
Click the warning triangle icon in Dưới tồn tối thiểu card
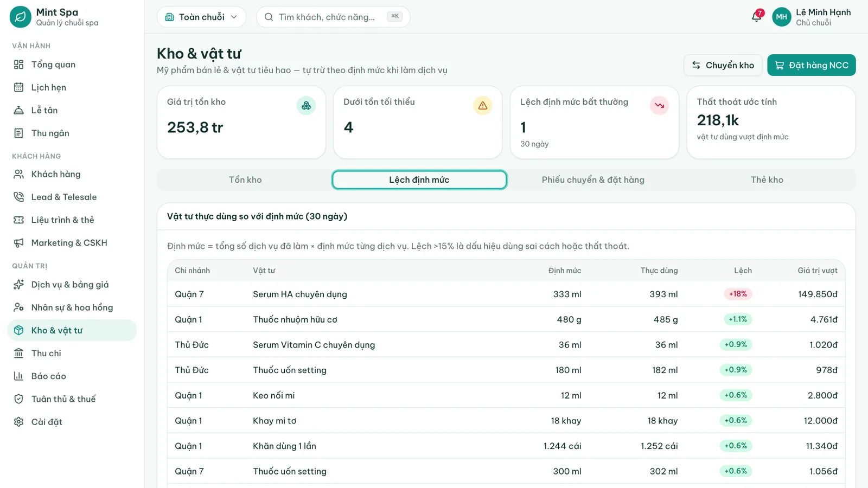483,106
